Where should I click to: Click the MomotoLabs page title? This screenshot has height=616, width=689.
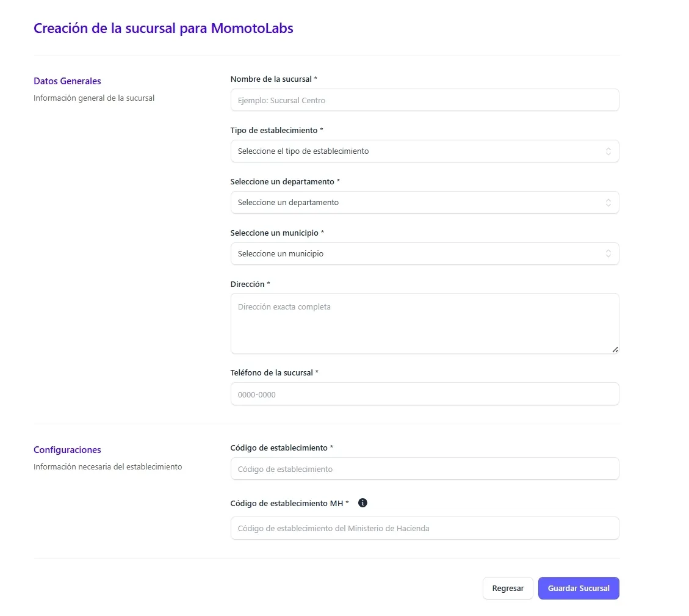pyautogui.click(x=163, y=28)
